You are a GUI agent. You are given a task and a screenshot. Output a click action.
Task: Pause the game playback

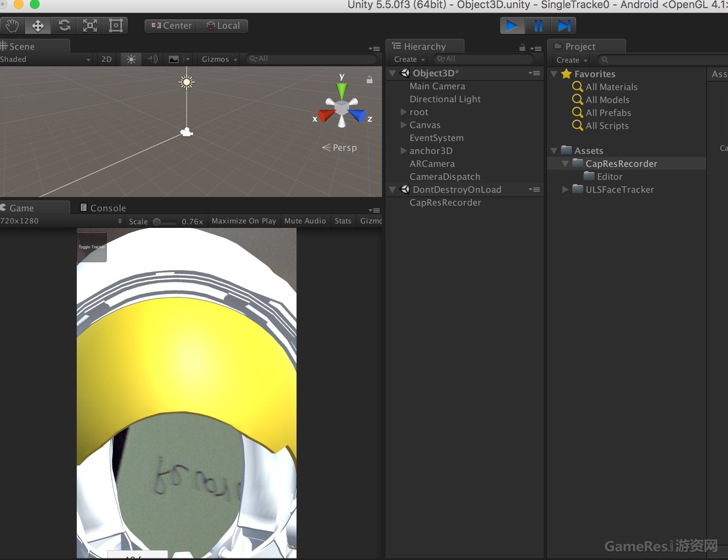click(538, 26)
